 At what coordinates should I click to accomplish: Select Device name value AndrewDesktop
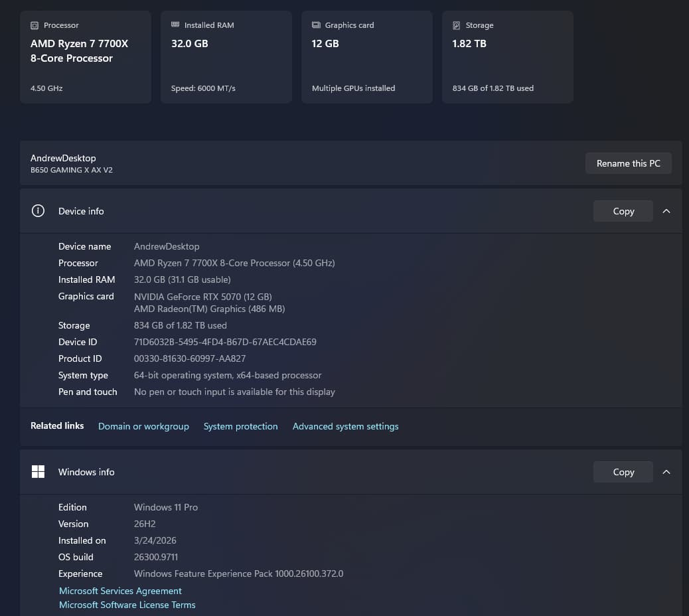tap(167, 246)
